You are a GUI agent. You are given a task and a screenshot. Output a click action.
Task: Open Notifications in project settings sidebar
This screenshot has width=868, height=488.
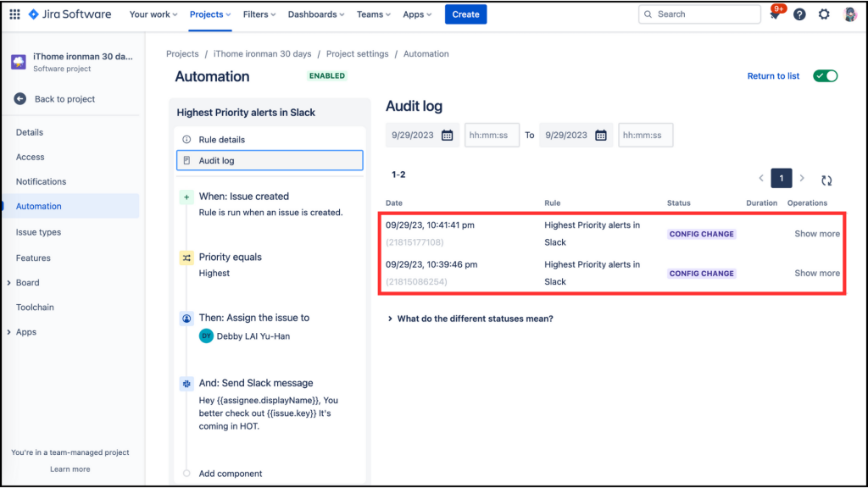pos(41,181)
